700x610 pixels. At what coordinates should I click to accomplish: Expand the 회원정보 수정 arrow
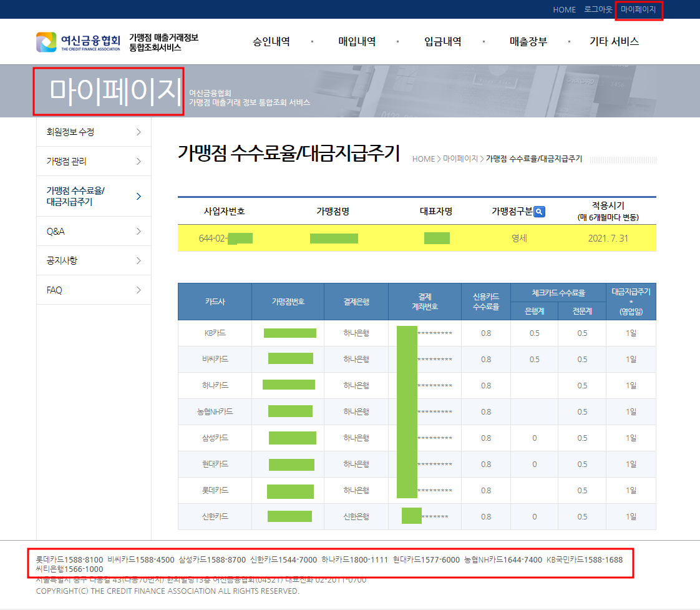[x=139, y=132]
